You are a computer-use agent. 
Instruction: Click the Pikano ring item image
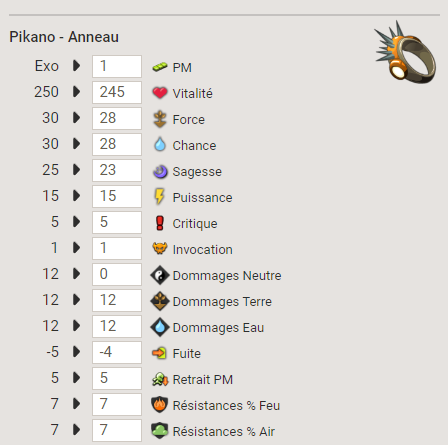point(405,52)
